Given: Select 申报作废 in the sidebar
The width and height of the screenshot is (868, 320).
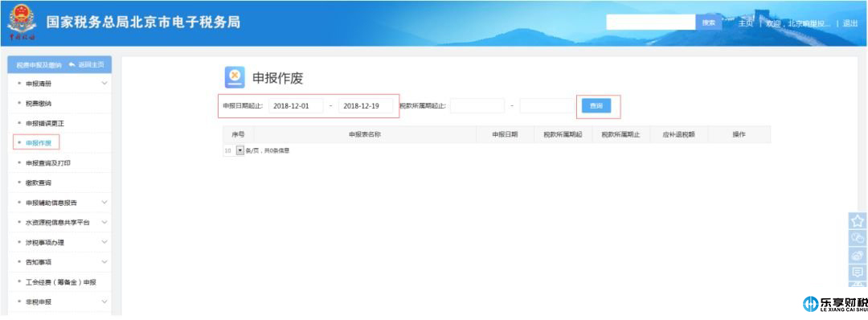Looking at the screenshot, I should [x=39, y=143].
